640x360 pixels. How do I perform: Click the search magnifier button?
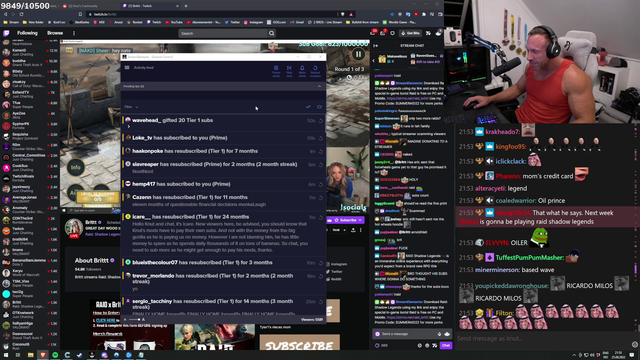(271, 33)
